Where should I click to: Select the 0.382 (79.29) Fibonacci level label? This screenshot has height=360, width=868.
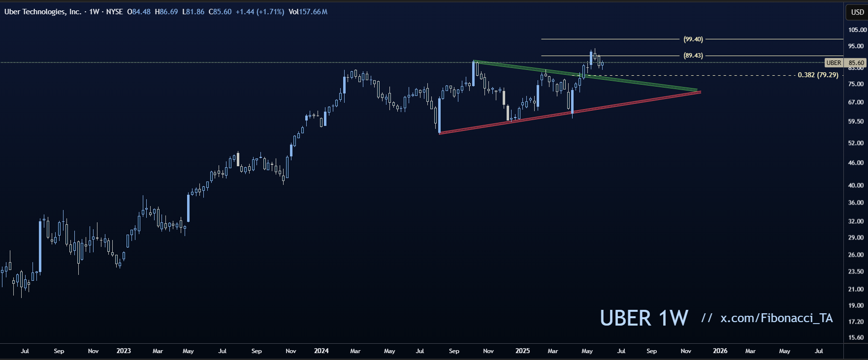click(x=818, y=75)
